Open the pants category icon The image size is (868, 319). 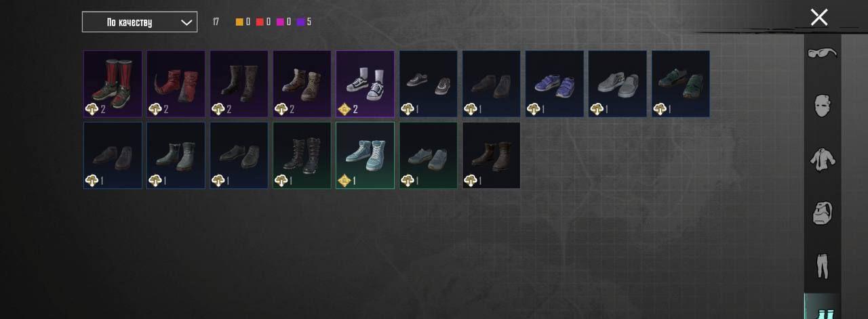coord(822,266)
